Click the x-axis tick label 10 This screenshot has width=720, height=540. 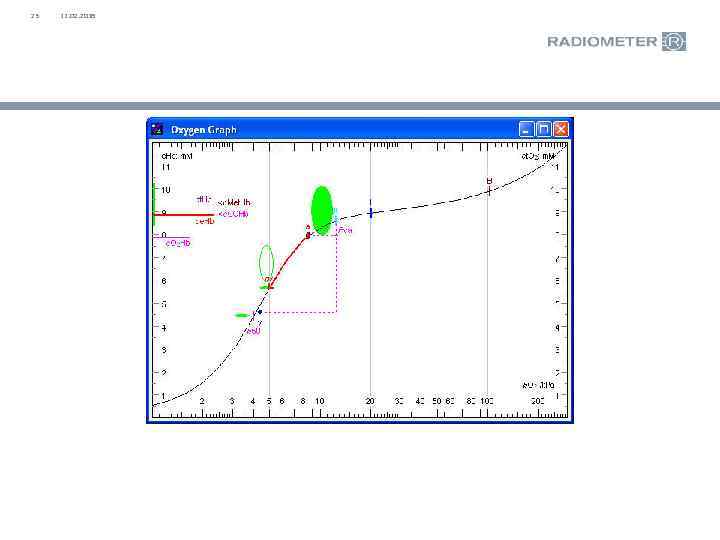(x=320, y=401)
